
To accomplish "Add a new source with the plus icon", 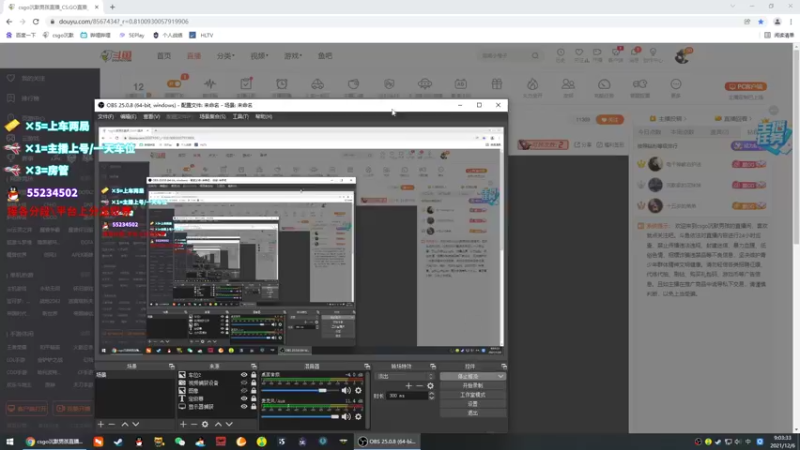I will [183, 424].
